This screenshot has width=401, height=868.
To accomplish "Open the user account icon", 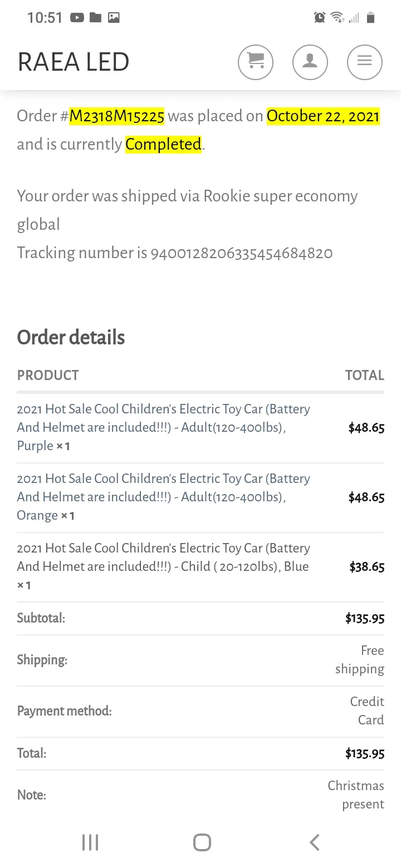I will (x=310, y=62).
